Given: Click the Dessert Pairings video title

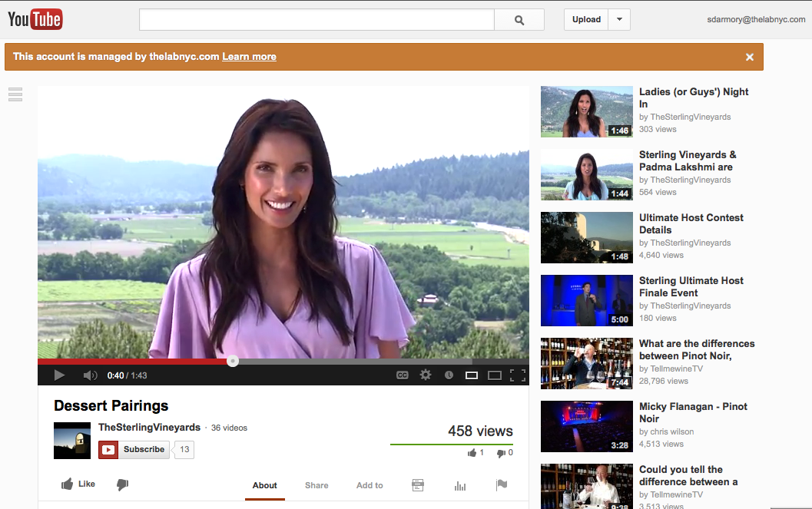Looking at the screenshot, I should [111, 405].
